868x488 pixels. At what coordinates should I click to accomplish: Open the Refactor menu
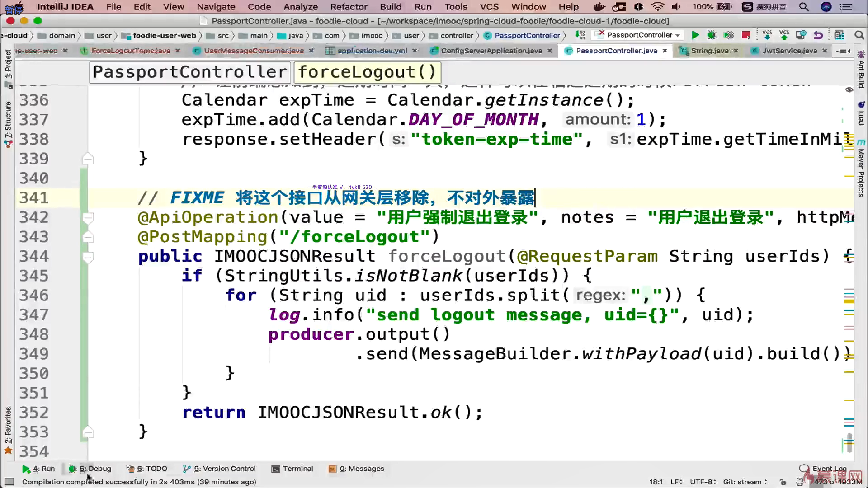(x=349, y=7)
